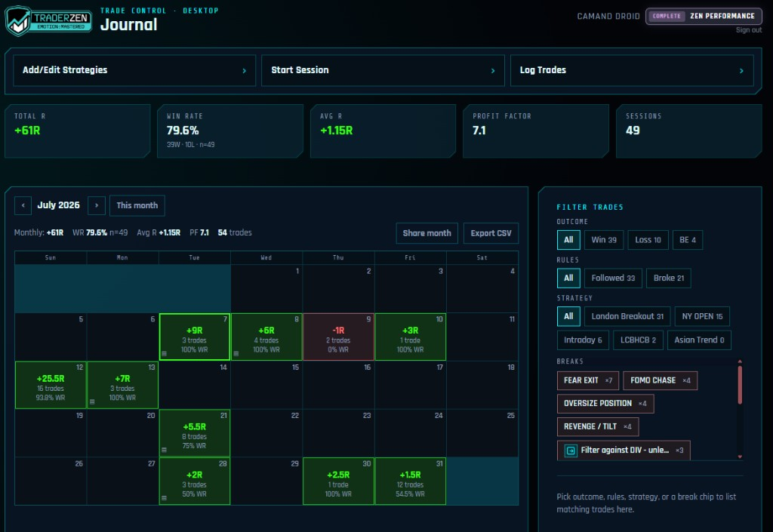Filter trades by Loss 10

648,240
